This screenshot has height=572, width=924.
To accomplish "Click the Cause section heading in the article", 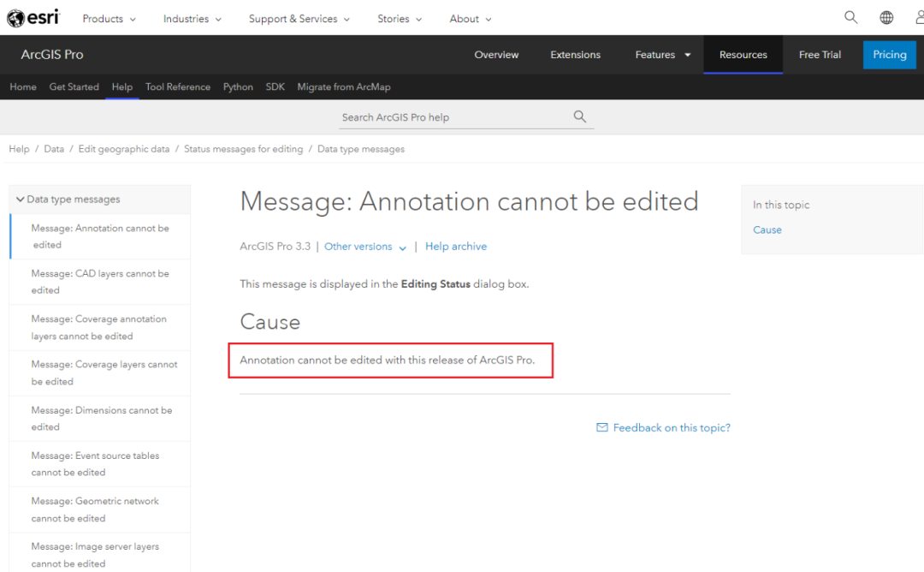I will pyautogui.click(x=269, y=322).
